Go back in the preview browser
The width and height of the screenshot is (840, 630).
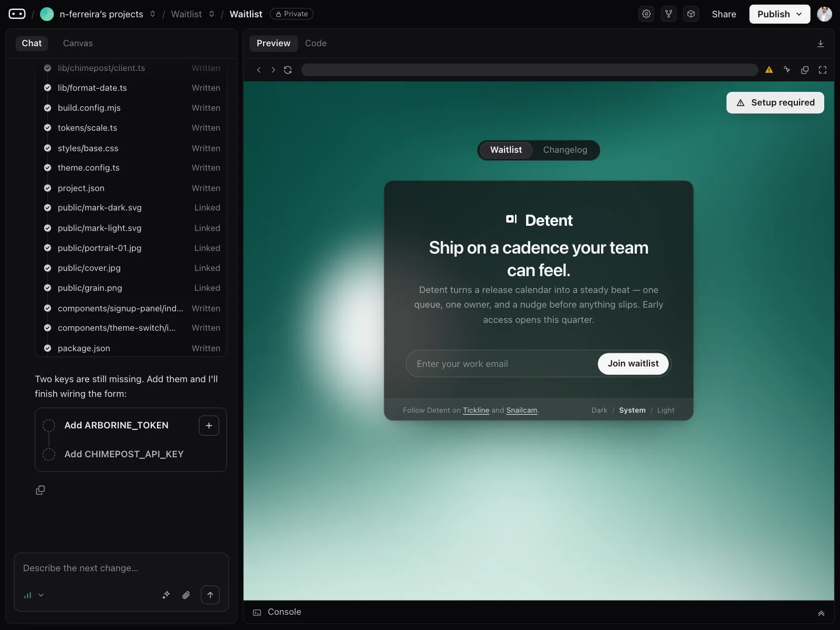coord(259,70)
